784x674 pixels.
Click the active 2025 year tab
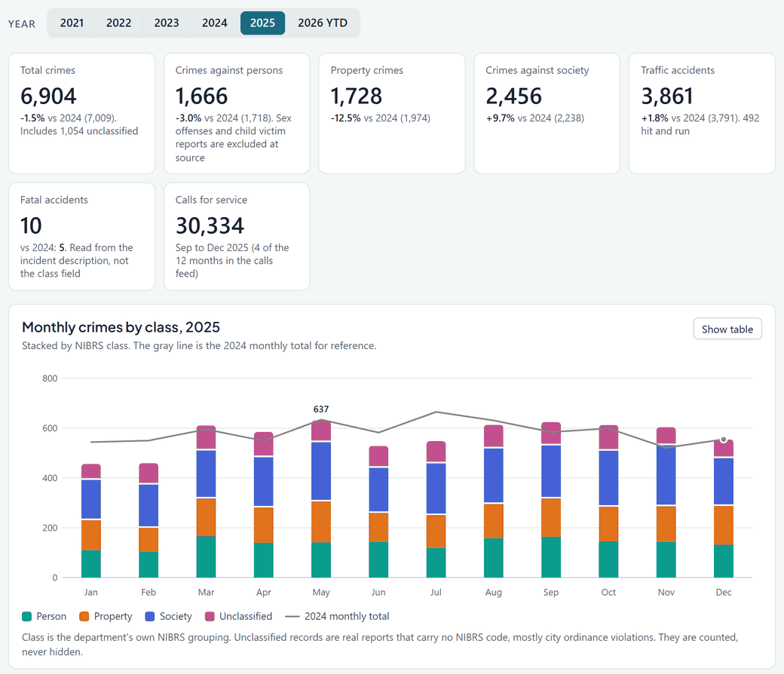(x=262, y=23)
